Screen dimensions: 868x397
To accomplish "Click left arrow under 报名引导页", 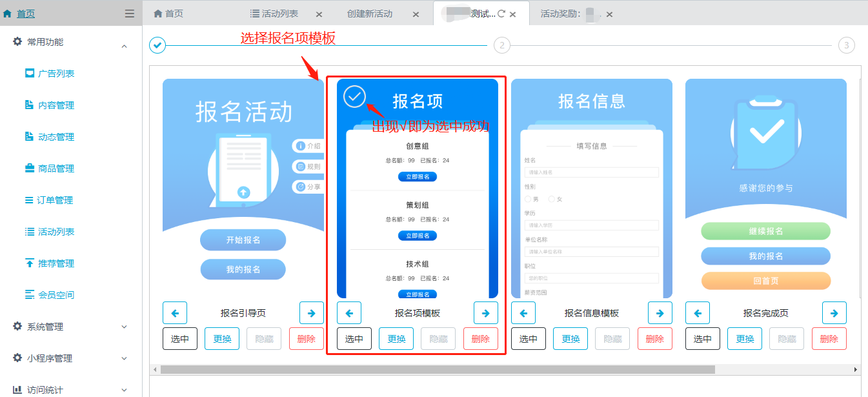I will pos(175,313).
